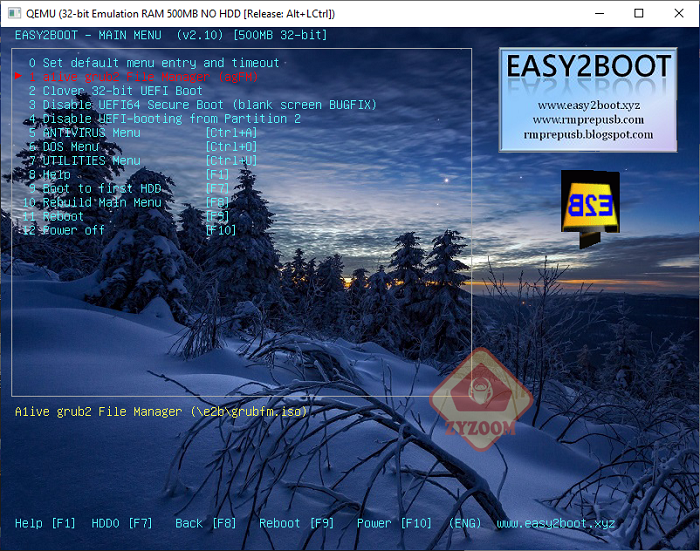Choose 'a1ive grub2 File Manager (agFM)' entry
The image size is (700, 551).
click(143, 77)
